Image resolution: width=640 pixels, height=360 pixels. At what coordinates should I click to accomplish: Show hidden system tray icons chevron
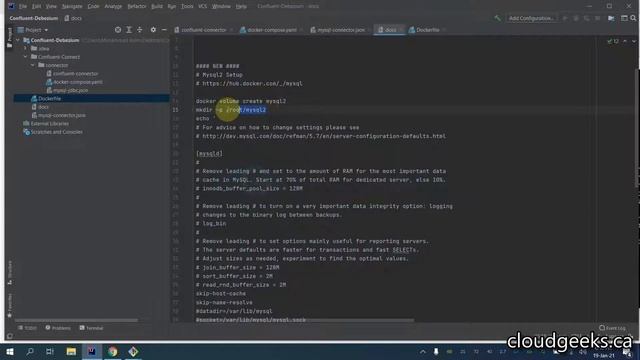pos(423,351)
